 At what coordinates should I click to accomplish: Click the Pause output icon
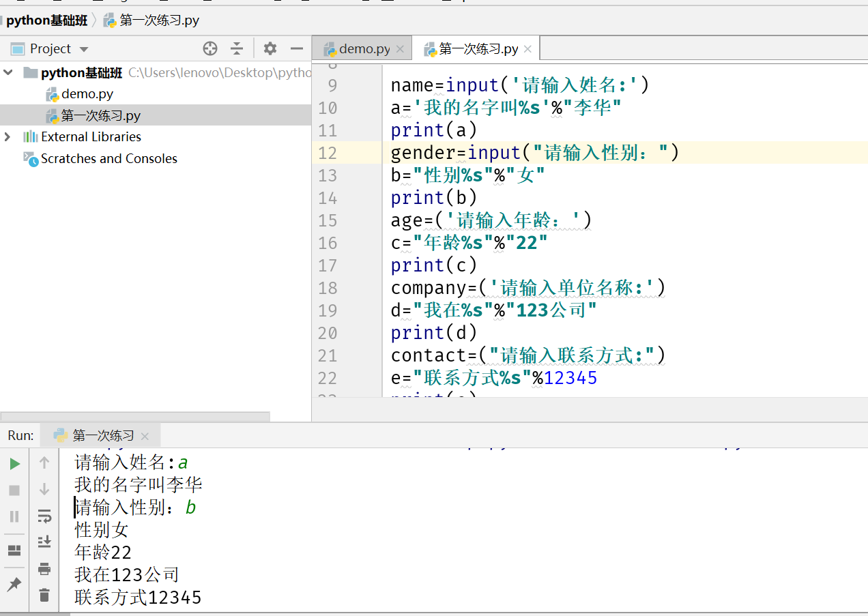coord(14,516)
